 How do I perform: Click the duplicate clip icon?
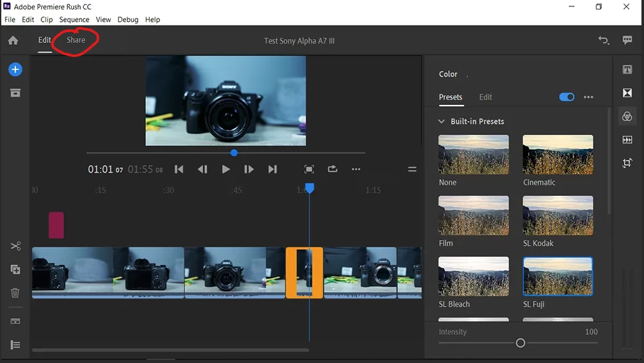point(15,270)
